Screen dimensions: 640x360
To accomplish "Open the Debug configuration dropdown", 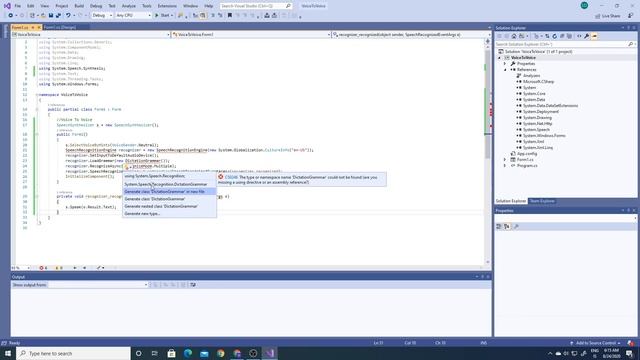I will pyautogui.click(x=102, y=16).
